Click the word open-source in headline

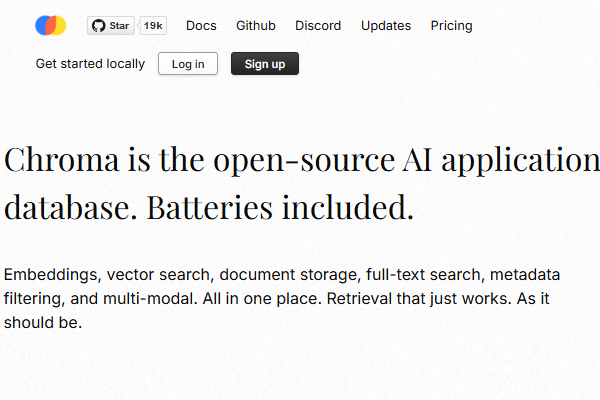coord(304,161)
